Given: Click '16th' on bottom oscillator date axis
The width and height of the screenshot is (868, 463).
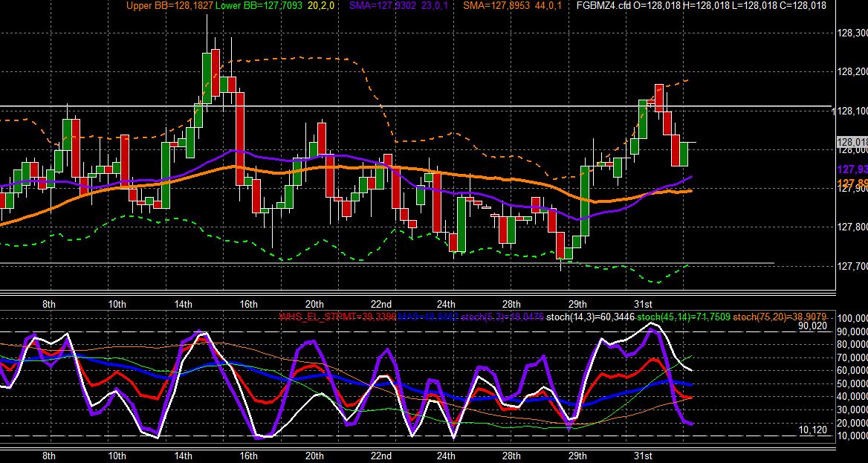Looking at the screenshot, I should [248, 456].
